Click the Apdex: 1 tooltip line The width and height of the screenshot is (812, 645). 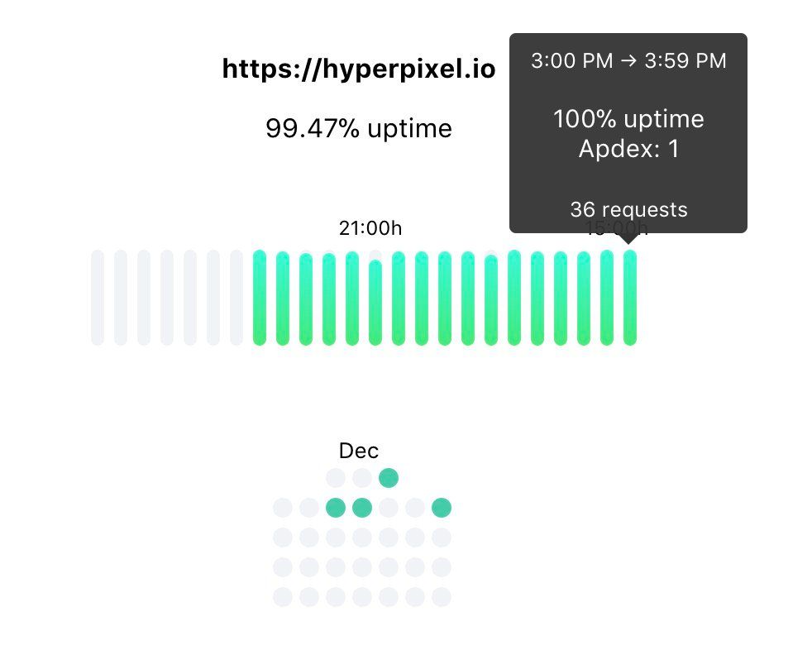628,149
